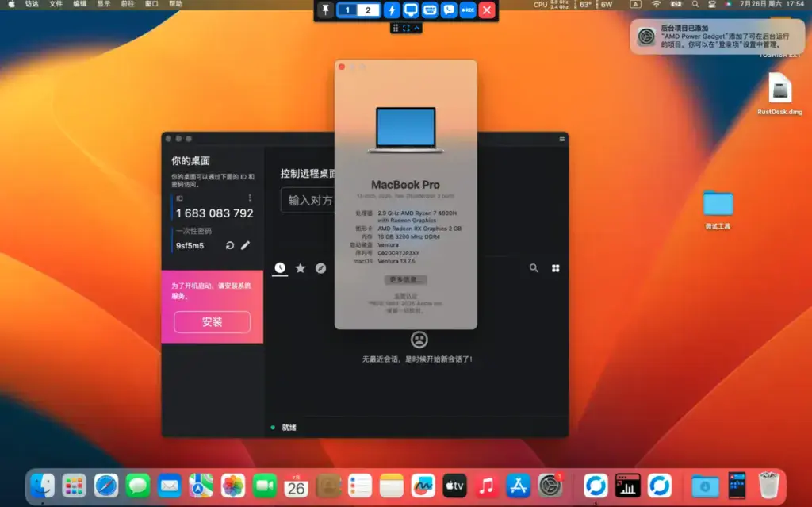
Task: Open the 帮助 menu
Action: click(x=175, y=4)
